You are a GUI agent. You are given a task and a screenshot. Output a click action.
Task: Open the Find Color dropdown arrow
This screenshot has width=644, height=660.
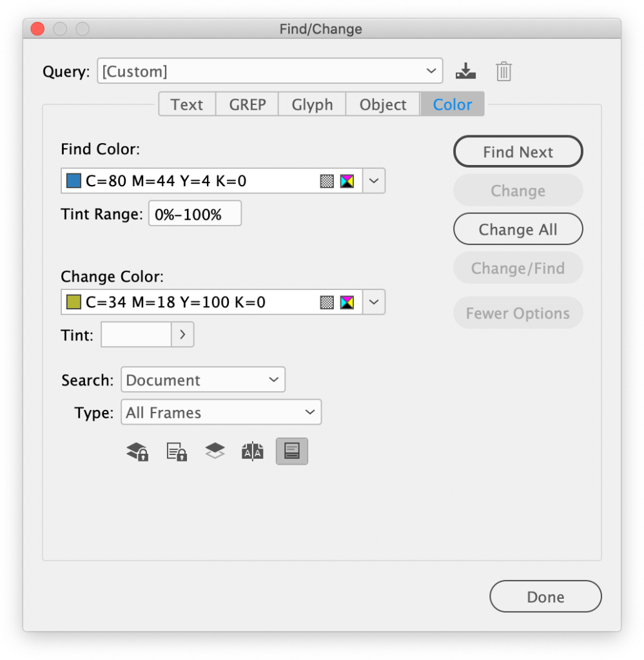pos(373,180)
